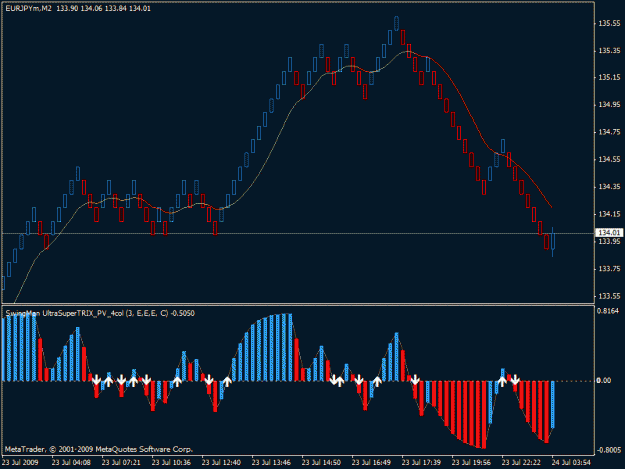Click the 135.35 price axis label
This screenshot has height=469, width=625.
tap(609, 51)
